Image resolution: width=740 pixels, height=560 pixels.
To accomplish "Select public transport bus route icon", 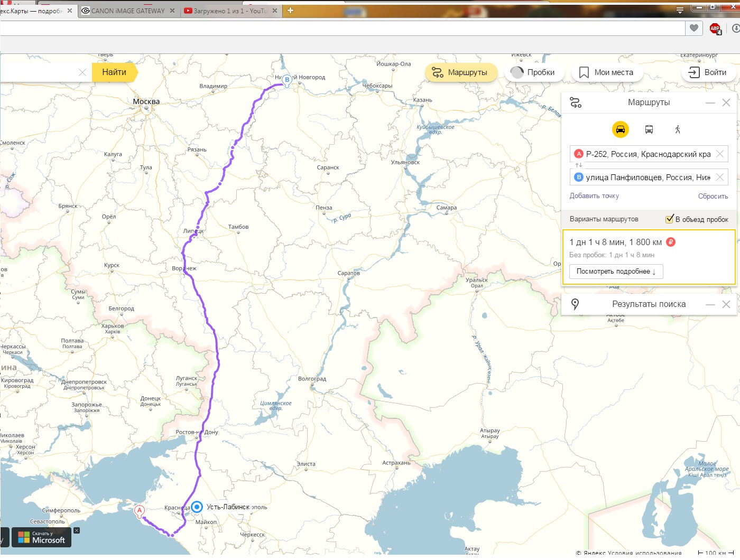I will [x=649, y=129].
